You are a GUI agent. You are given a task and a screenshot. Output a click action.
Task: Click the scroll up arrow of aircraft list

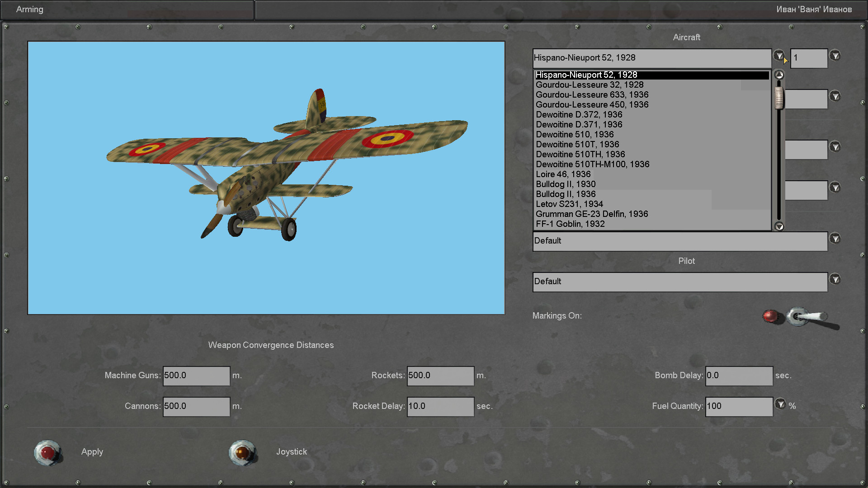pyautogui.click(x=779, y=75)
